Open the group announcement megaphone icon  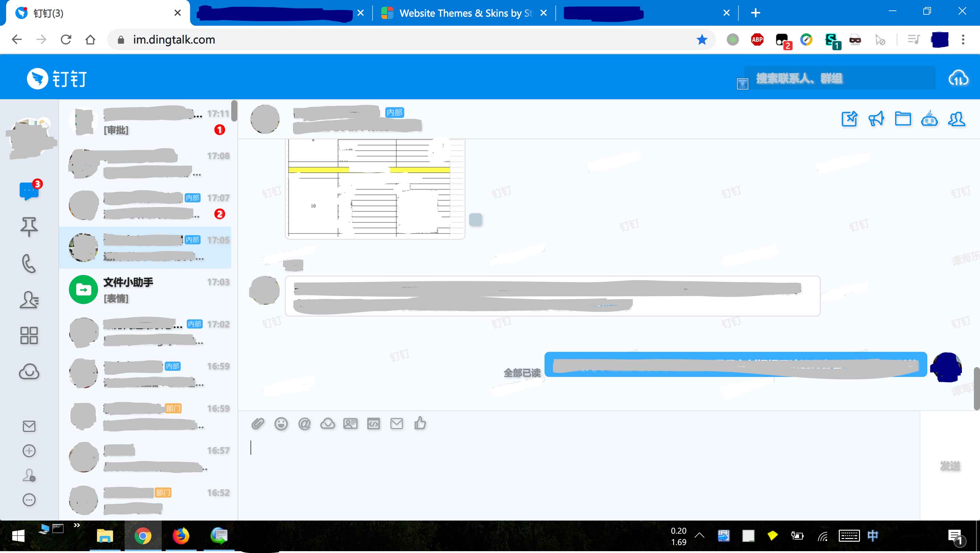tap(876, 119)
